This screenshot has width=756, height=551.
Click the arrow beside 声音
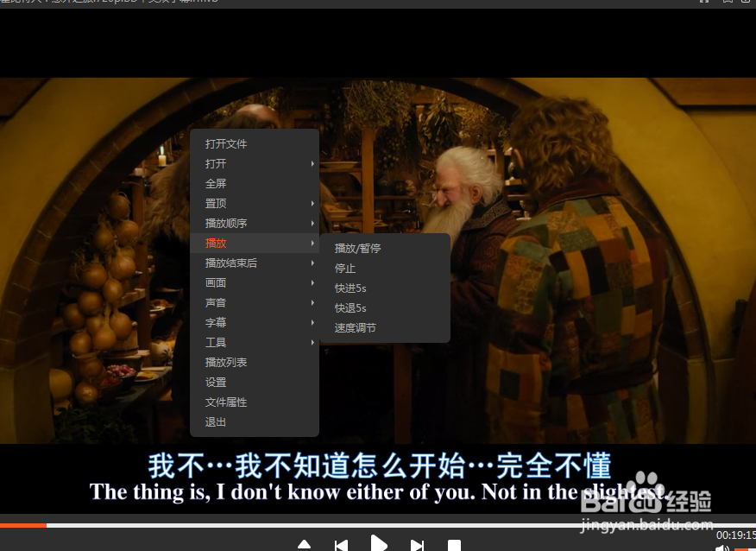point(312,302)
